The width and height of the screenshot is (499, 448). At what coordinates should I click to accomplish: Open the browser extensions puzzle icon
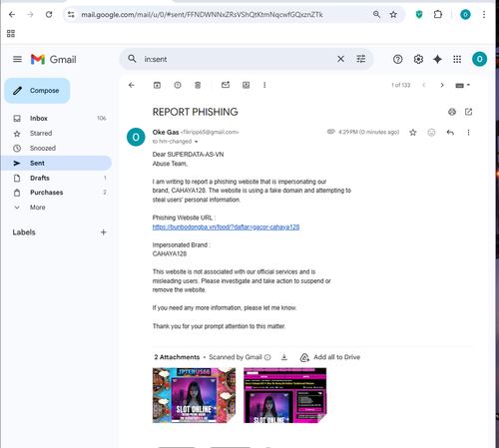tap(438, 14)
